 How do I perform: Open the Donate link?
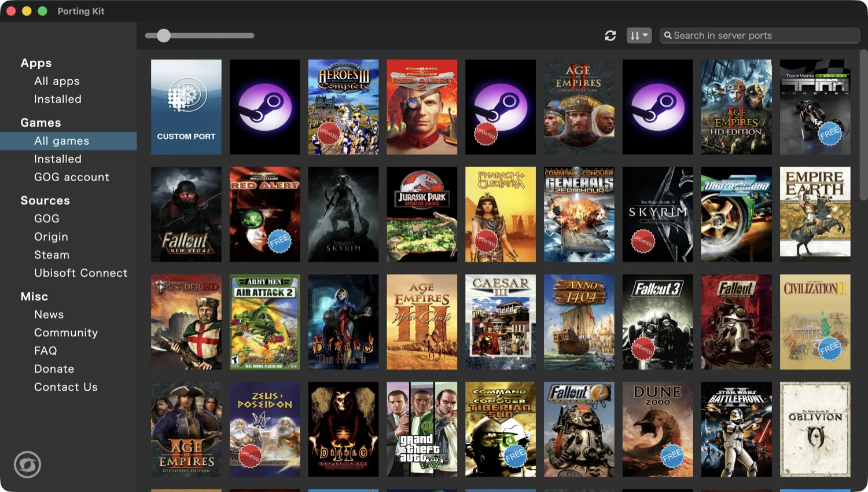(54, 369)
